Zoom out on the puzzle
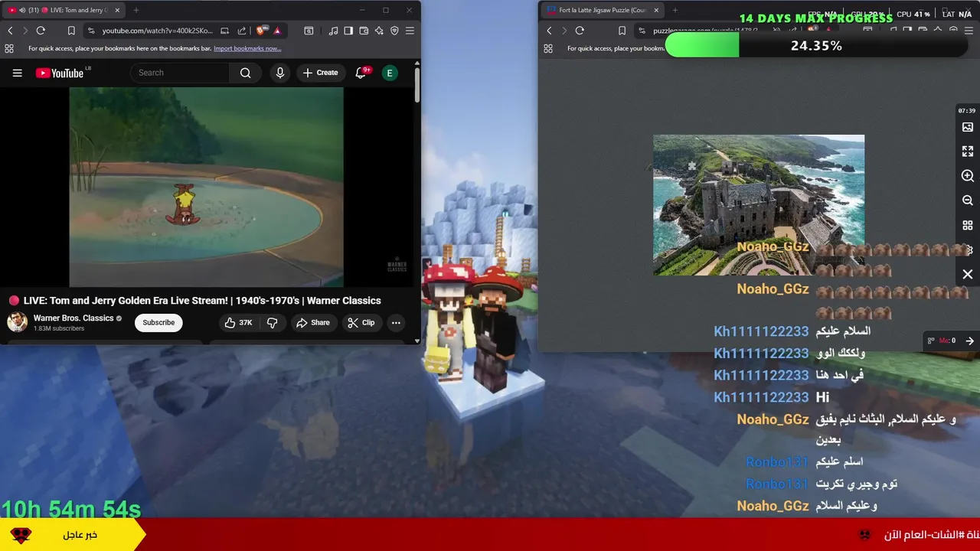Image resolution: width=980 pixels, height=551 pixels. point(968,201)
